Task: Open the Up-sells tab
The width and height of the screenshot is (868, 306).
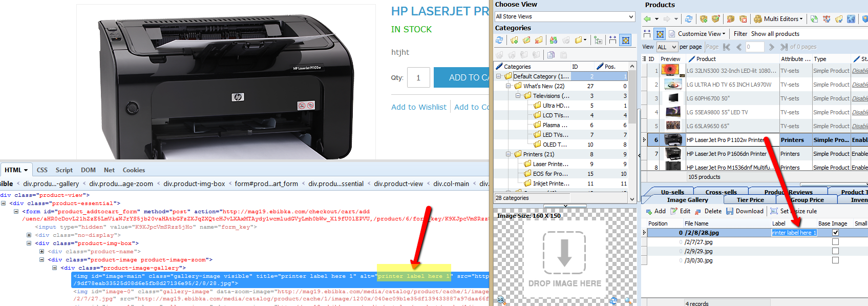Action: (x=672, y=192)
